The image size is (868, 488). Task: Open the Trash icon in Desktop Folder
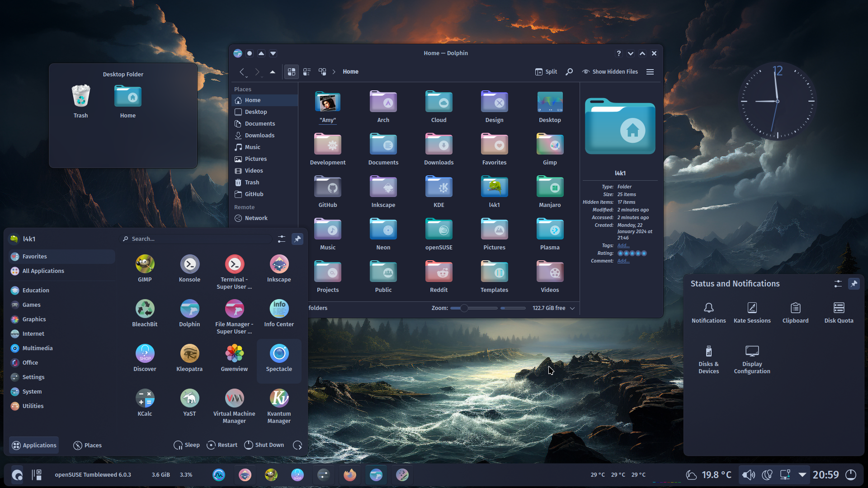point(81,102)
